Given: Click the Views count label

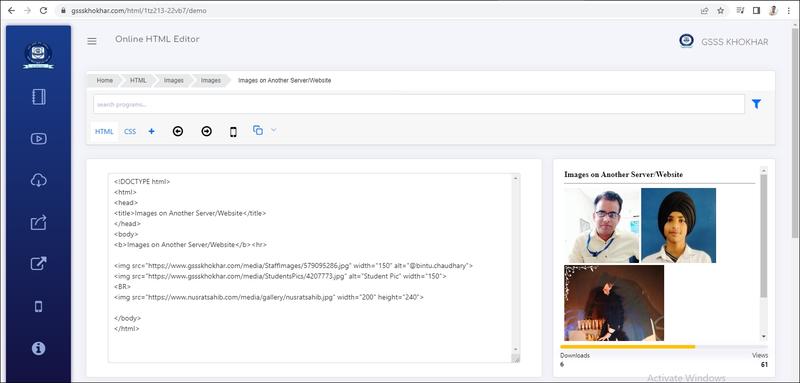Looking at the screenshot, I should (760, 355).
